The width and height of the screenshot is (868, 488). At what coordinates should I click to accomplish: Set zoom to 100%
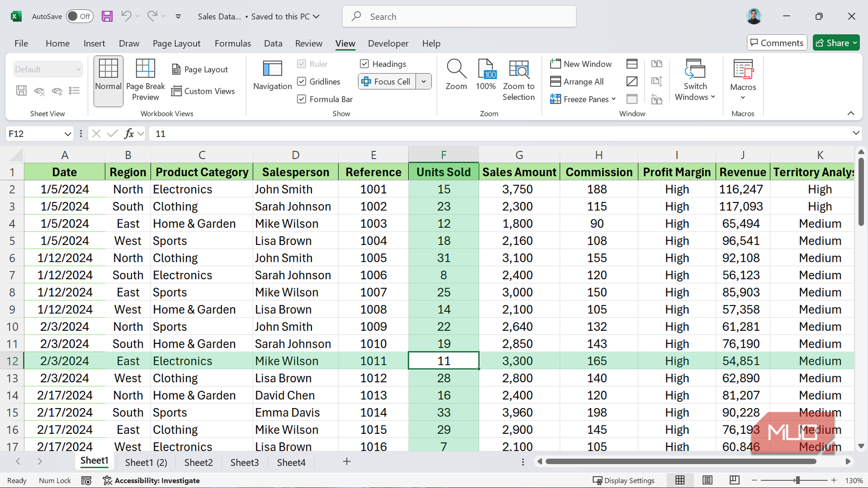486,75
